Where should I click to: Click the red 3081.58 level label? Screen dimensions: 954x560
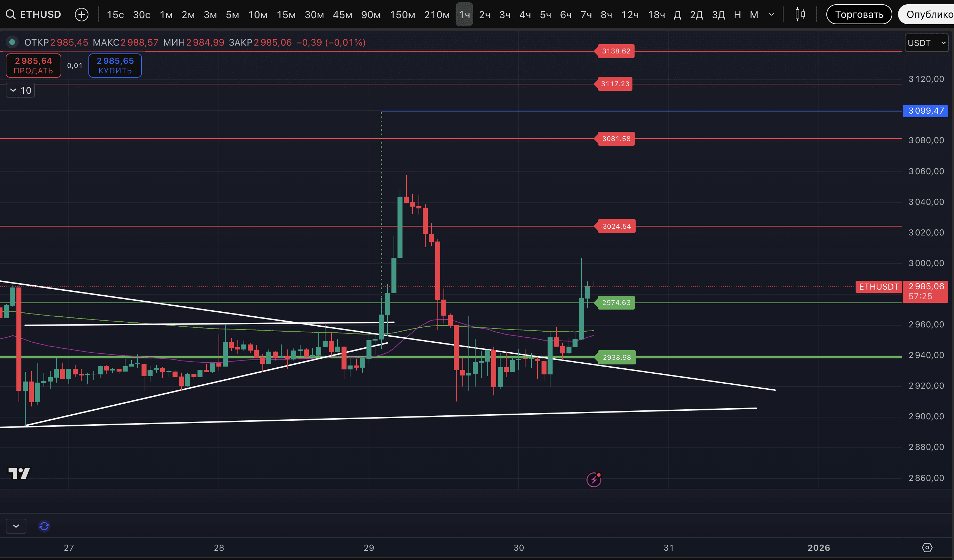(616, 139)
